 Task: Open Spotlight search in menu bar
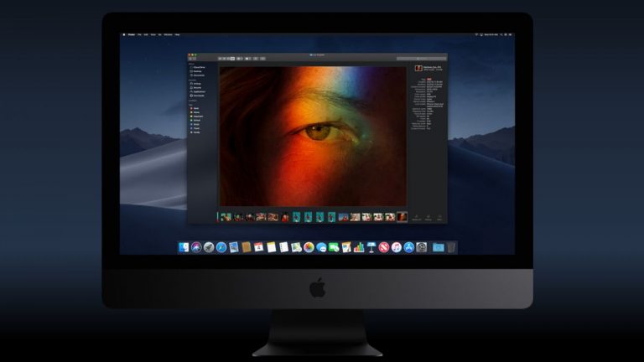click(501, 34)
